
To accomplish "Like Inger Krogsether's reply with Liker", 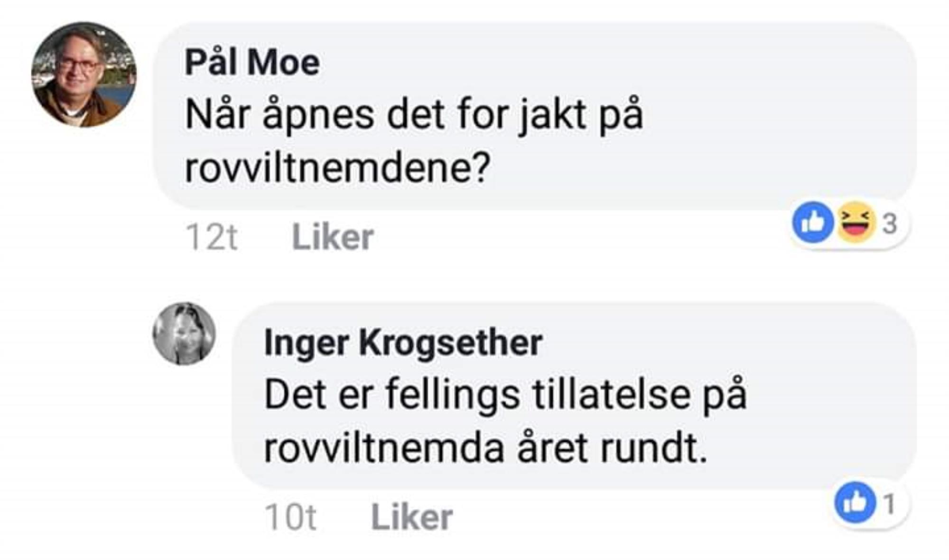I will (x=411, y=517).
